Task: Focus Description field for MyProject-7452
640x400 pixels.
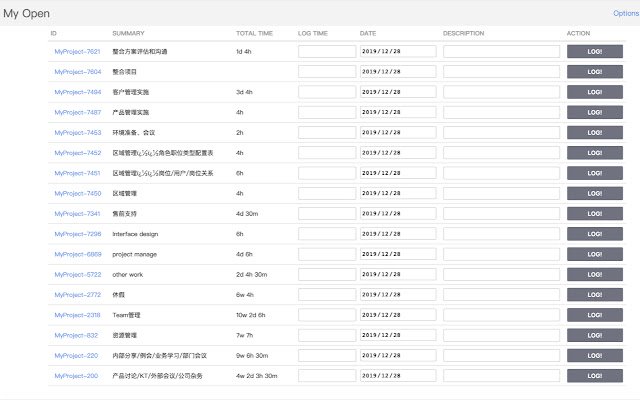Action: pyautogui.click(x=501, y=153)
